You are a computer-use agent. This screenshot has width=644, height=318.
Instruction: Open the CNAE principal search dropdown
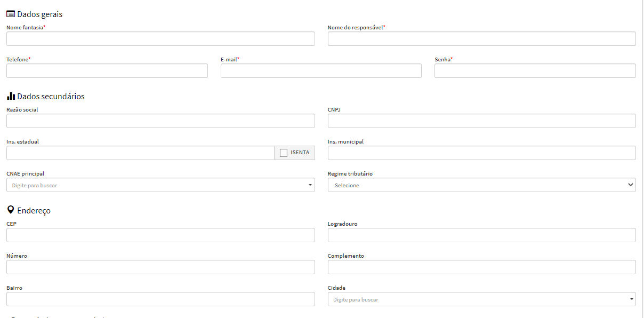[160, 185]
